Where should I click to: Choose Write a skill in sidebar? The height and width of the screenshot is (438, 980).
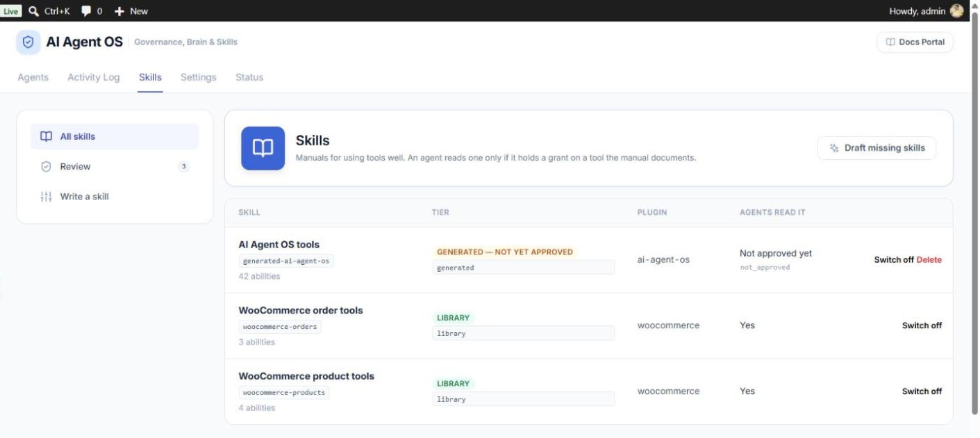pyautogui.click(x=115, y=197)
